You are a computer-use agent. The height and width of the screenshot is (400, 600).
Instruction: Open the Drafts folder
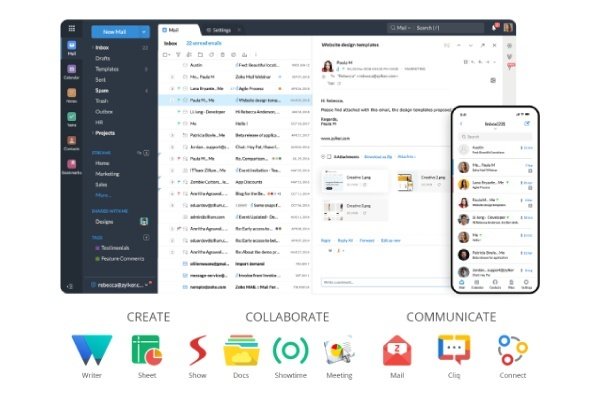pyautogui.click(x=103, y=58)
